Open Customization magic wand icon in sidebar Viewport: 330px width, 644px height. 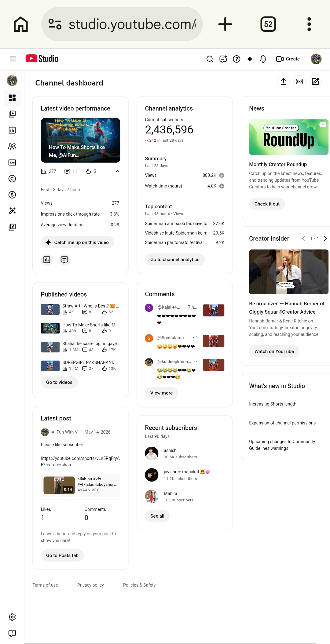coord(12,211)
